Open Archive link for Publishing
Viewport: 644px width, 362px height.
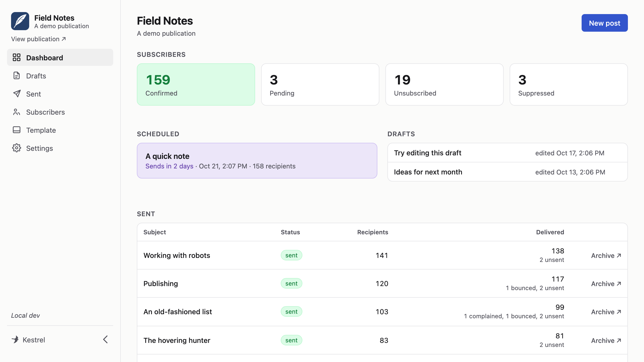click(x=606, y=284)
